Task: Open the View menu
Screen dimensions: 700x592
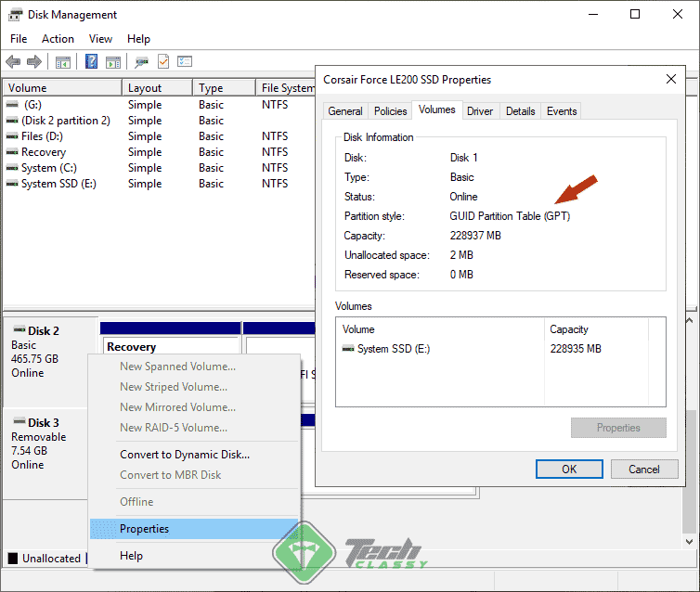Action: pos(100,39)
